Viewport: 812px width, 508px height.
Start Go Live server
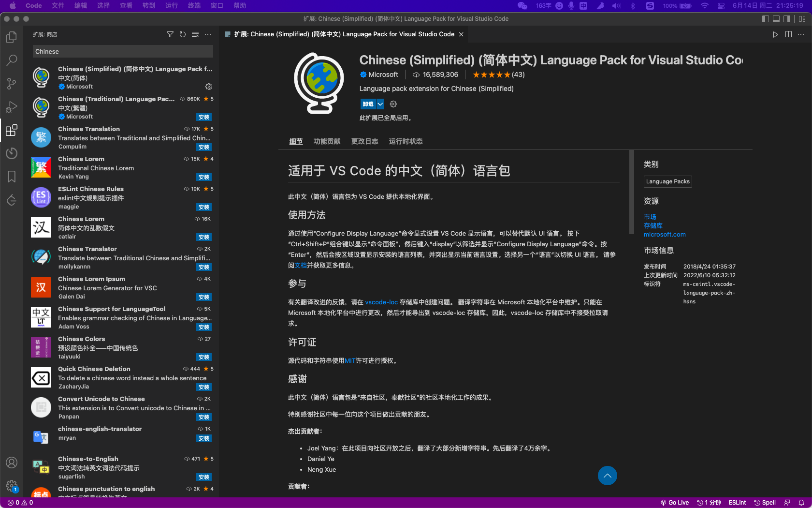[675, 503]
